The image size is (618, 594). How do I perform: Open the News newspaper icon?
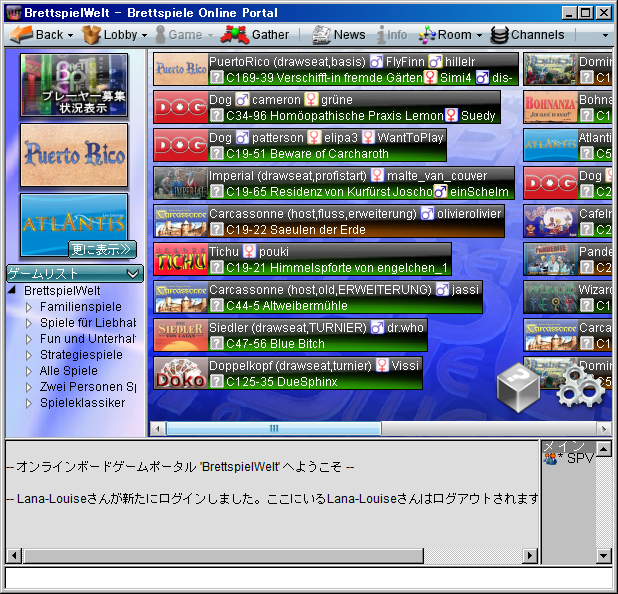pyautogui.click(x=321, y=35)
